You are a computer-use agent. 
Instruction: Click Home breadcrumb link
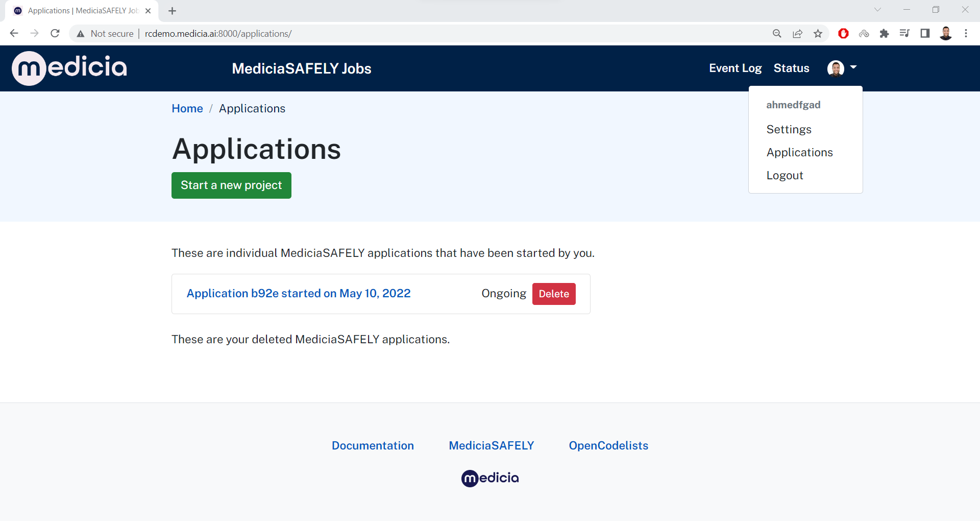(x=187, y=108)
